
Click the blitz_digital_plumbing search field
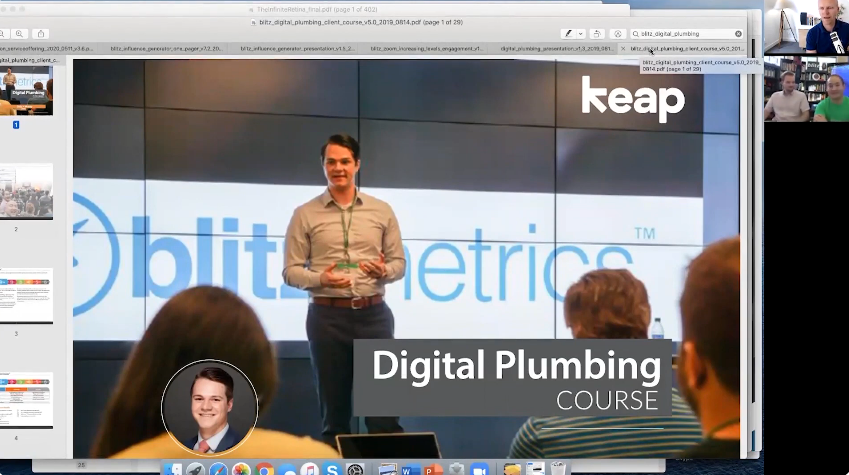point(687,34)
